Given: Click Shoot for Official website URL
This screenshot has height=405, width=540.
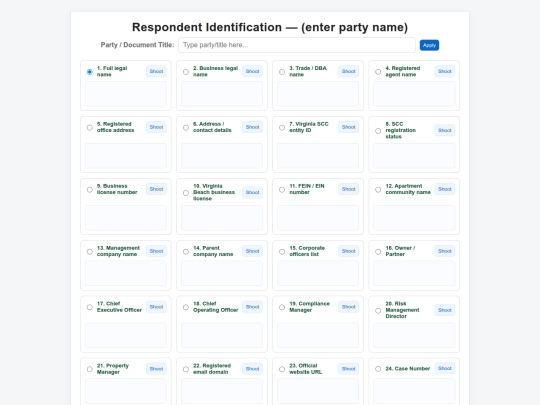Looking at the screenshot, I should pyautogui.click(x=349, y=369).
